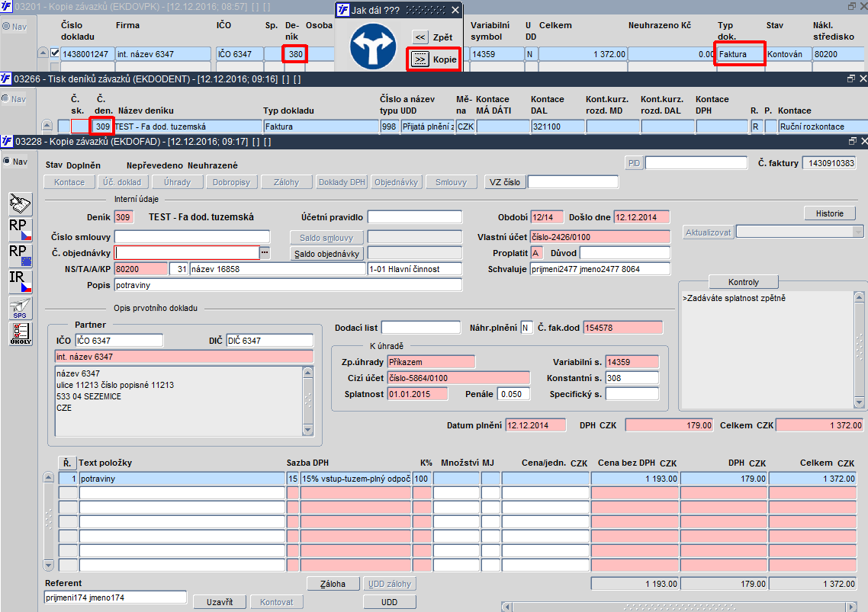This screenshot has width=868, height=612.
Task: Open the IR Czech flag icon
Action: (21, 282)
